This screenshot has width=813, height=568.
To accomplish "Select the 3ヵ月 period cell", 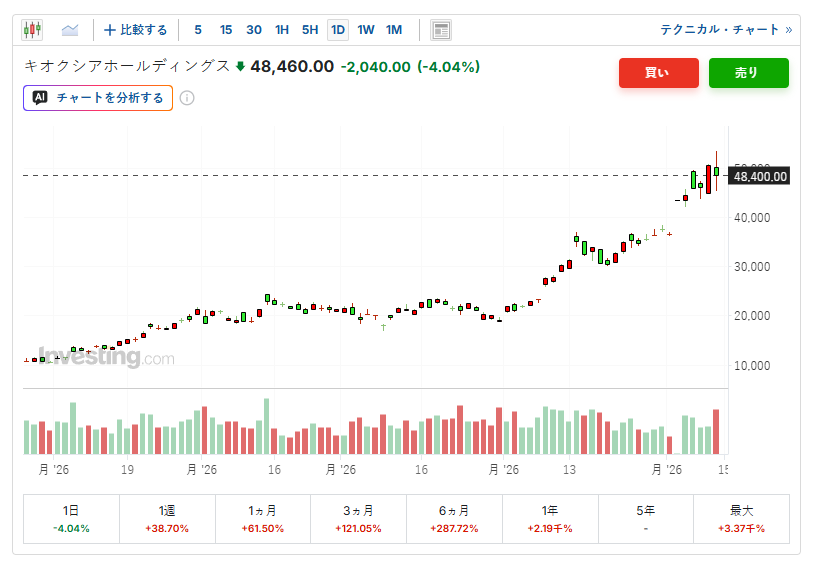I will pyautogui.click(x=358, y=519).
